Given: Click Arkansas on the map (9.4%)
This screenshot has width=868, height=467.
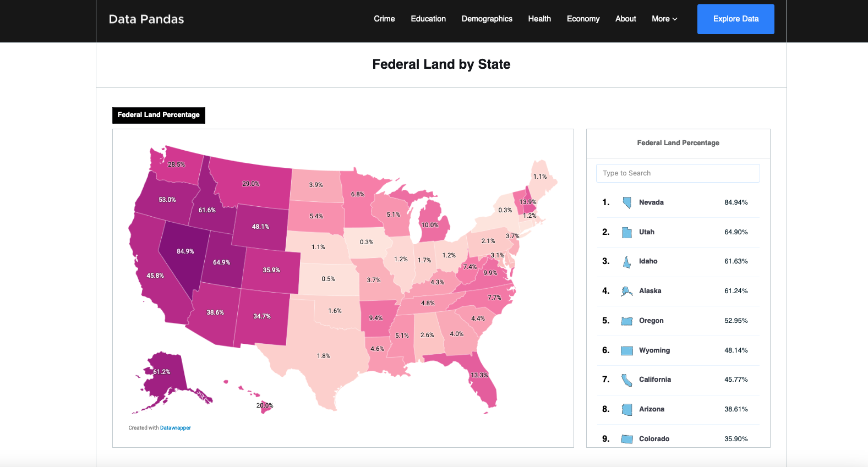Looking at the screenshot, I should pyautogui.click(x=377, y=317).
